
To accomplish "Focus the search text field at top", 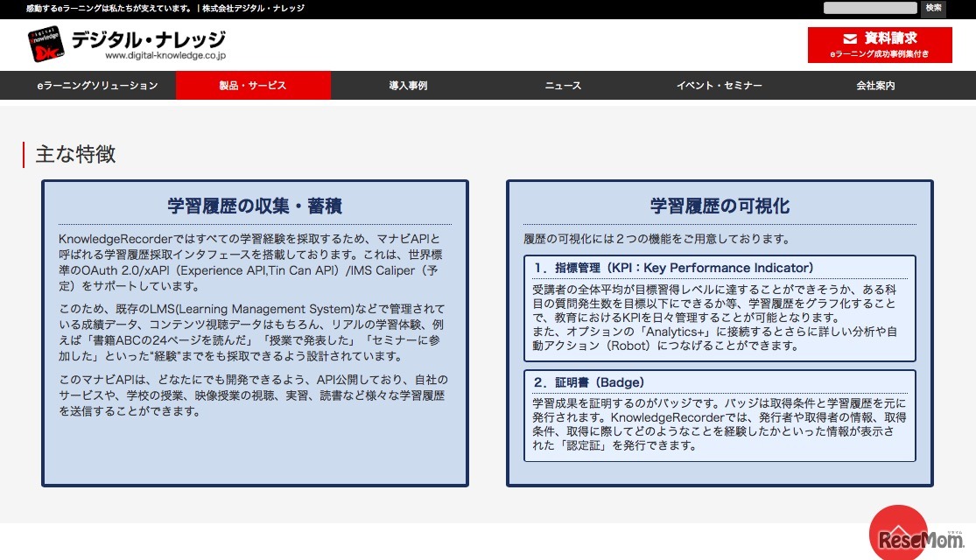I will click(869, 8).
